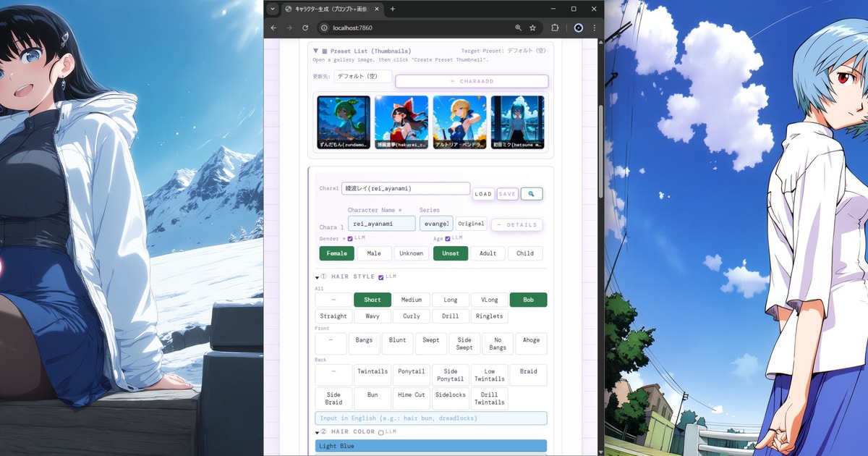Focus the Character Name field
Screen dimensions: 868x456
click(382, 224)
